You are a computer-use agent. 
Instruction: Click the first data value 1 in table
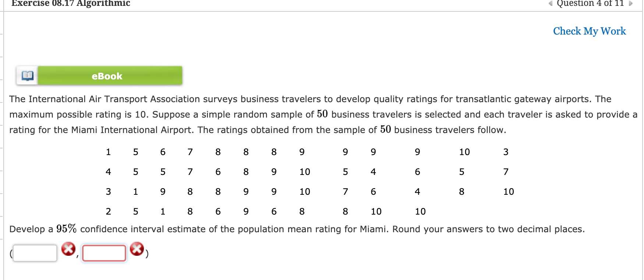(108, 152)
